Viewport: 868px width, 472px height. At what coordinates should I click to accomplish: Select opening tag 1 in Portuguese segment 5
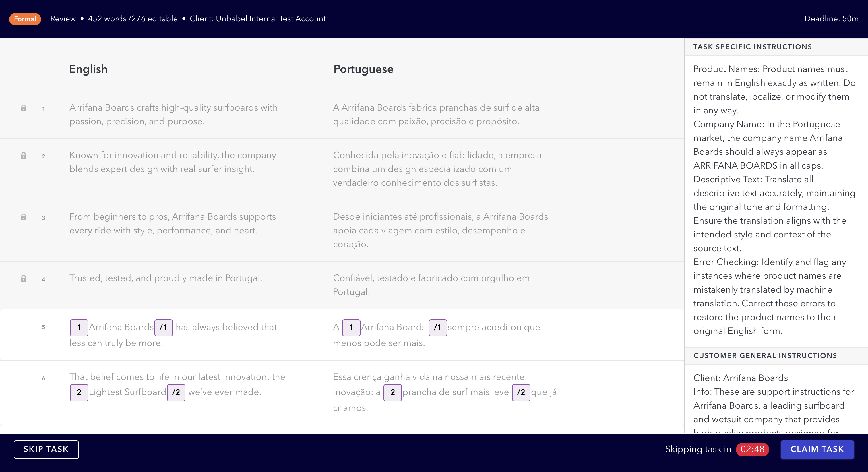coord(351,327)
